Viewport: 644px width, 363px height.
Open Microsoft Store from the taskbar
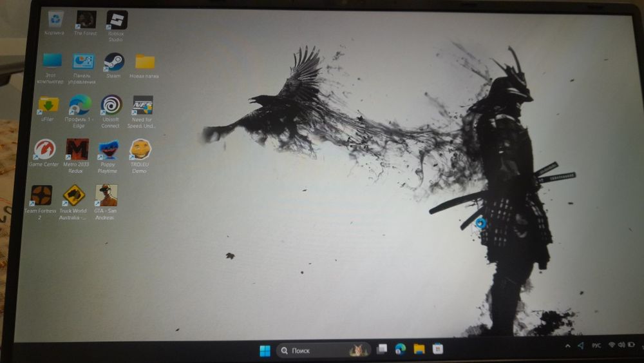pos(438,349)
